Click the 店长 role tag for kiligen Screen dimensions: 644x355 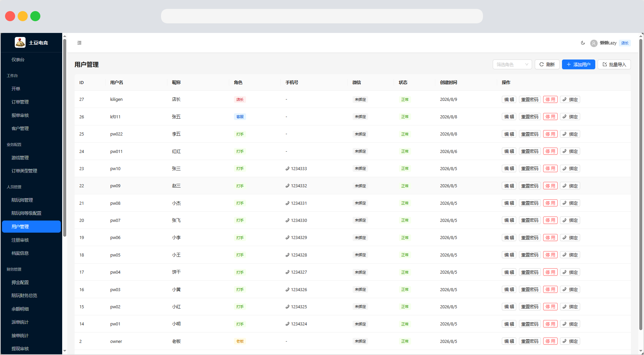coord(240,100)
